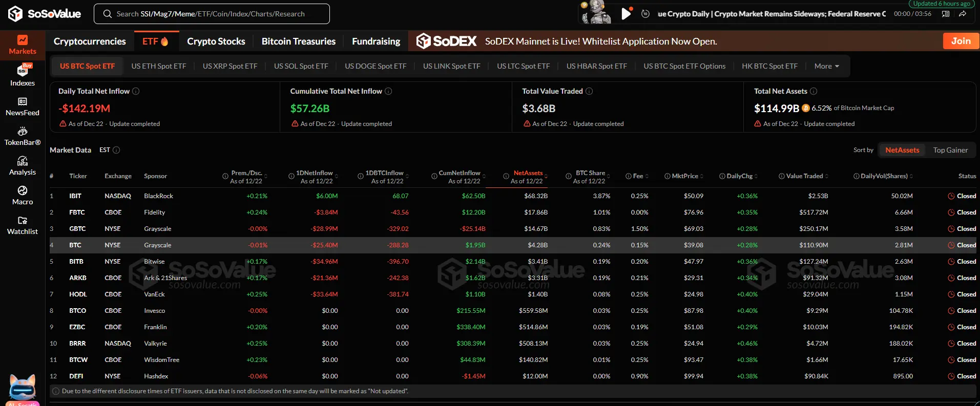Open the Crypto Stocks tab
The height and width of the screenshot is (406, 980).
coord(216,41)
